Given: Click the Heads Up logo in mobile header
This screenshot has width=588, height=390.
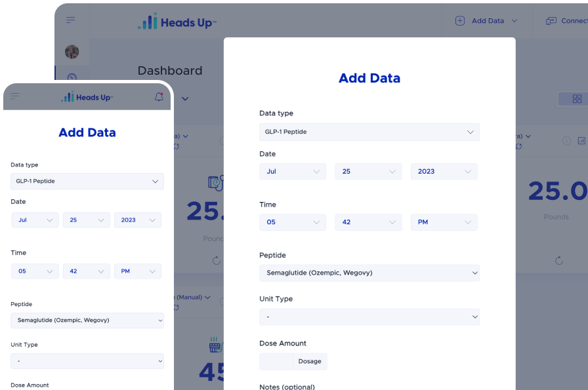Looking at the screenshot, I should pos(87,97).
